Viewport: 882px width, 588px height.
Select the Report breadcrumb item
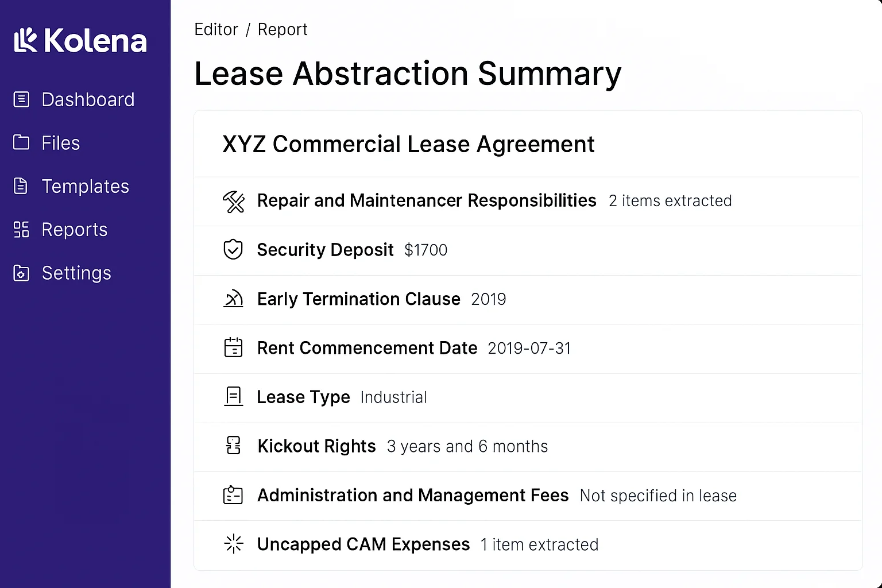pos(283,29)
